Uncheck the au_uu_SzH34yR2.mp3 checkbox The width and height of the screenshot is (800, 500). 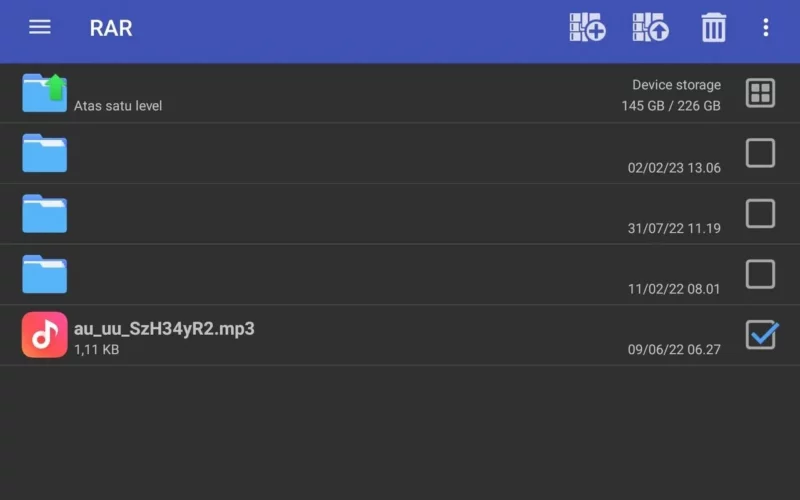coord(761,335)
